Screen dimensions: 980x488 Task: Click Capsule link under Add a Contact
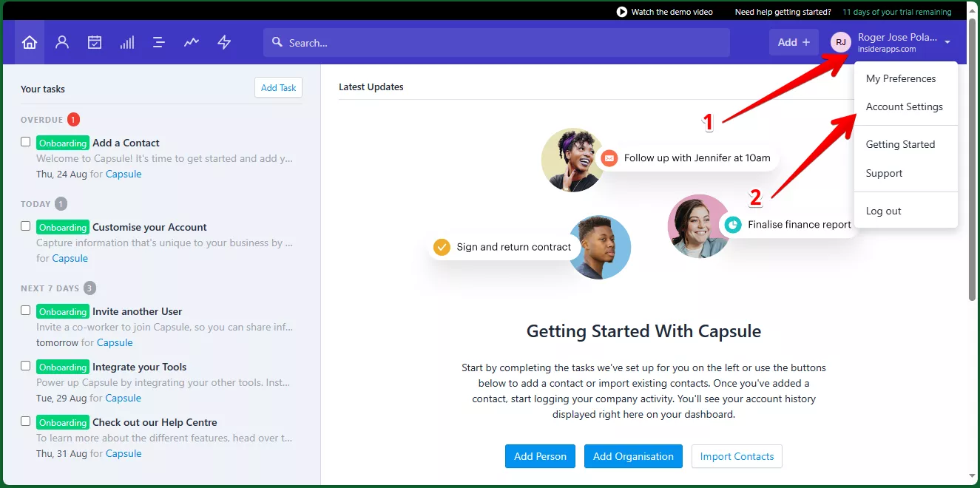[124, 174]
